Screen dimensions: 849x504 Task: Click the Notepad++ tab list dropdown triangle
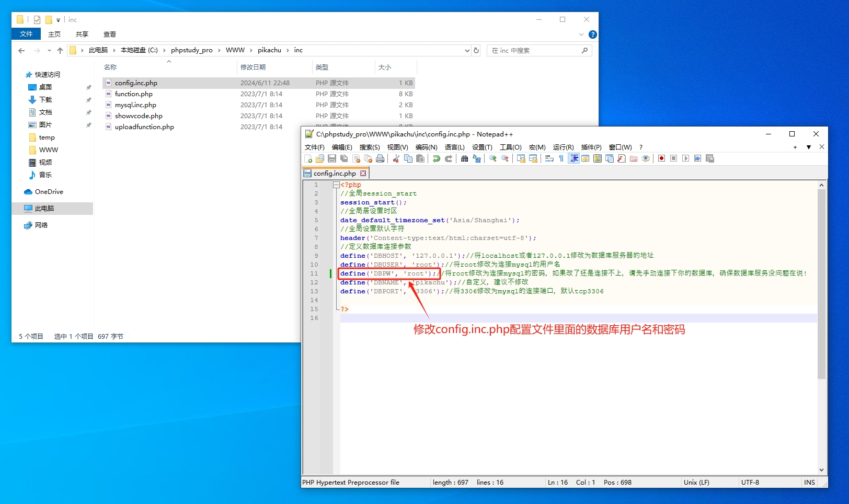click(809, 147)
